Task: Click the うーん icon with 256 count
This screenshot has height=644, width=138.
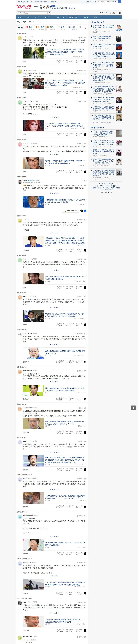Action: [77, 250]
